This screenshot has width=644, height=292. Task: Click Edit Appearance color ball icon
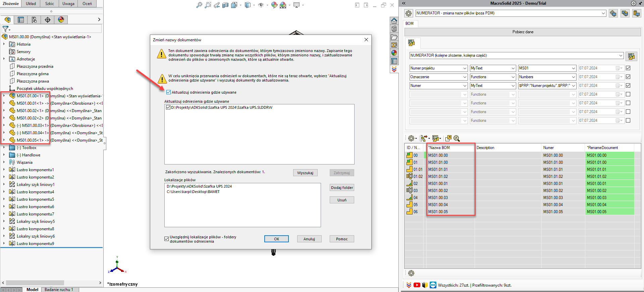[x=274, y=5]
